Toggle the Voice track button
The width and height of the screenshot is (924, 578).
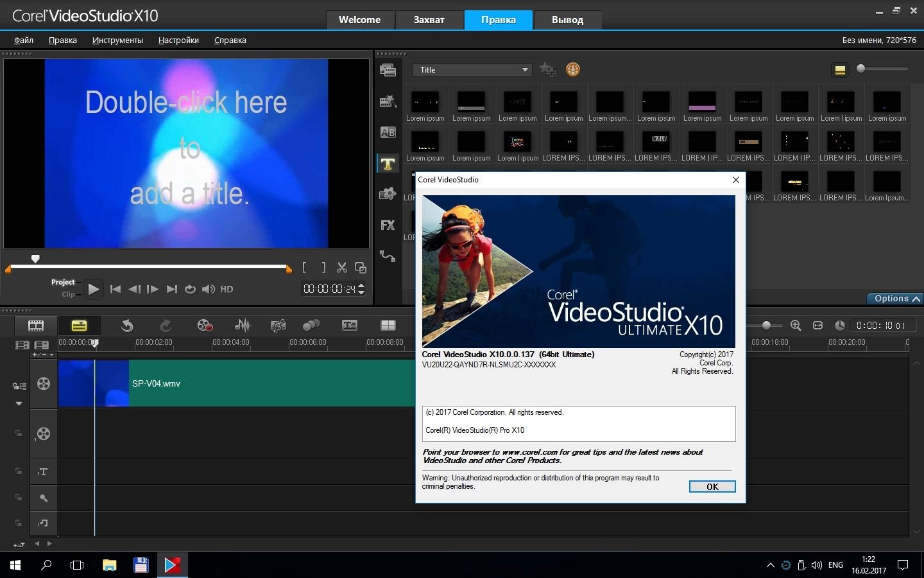[x=44, y=498]
